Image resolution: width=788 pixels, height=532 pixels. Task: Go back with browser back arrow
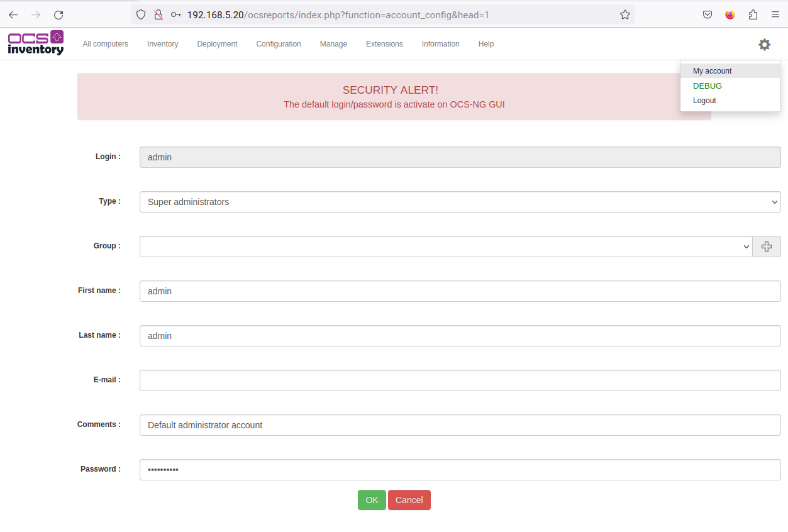[x=13, y=14]
